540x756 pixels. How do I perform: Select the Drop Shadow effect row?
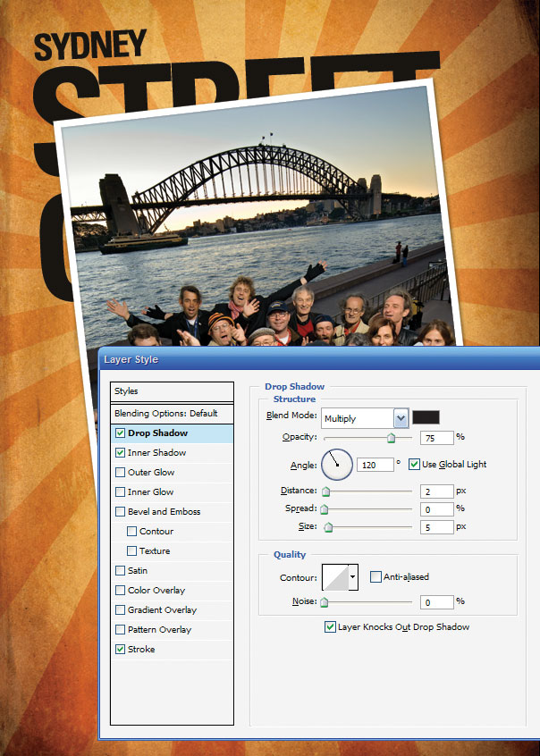point(172,433)
